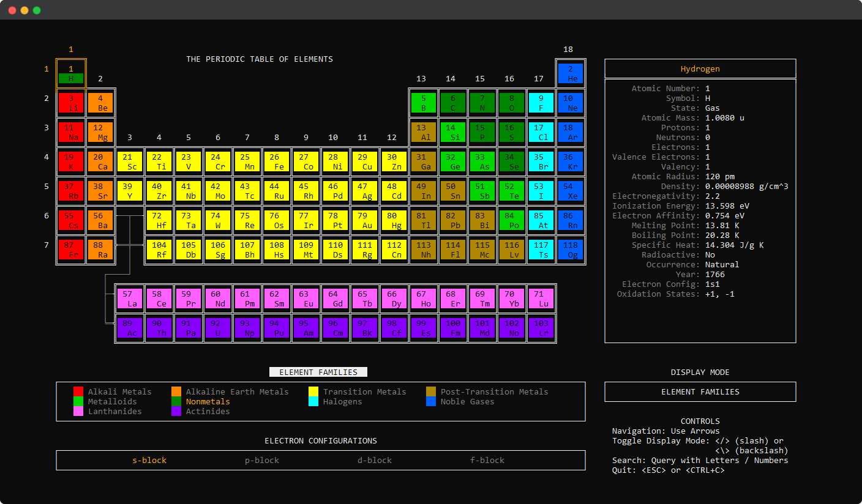Select the Hydrogen element cell
The image size is (862, 504).
point(71,73)
